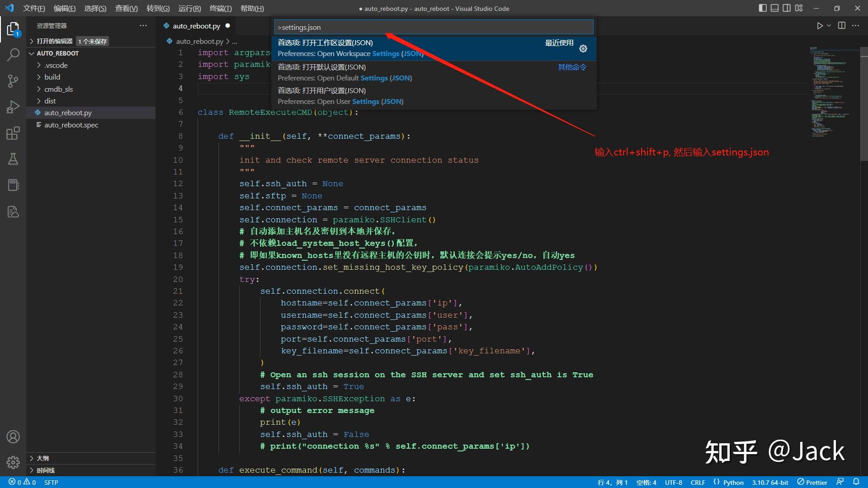The width and height of the screenshot is (868, 488).
Task: Configure keybinding gear for Workspace Settings command
Action: tap(583, 48)
